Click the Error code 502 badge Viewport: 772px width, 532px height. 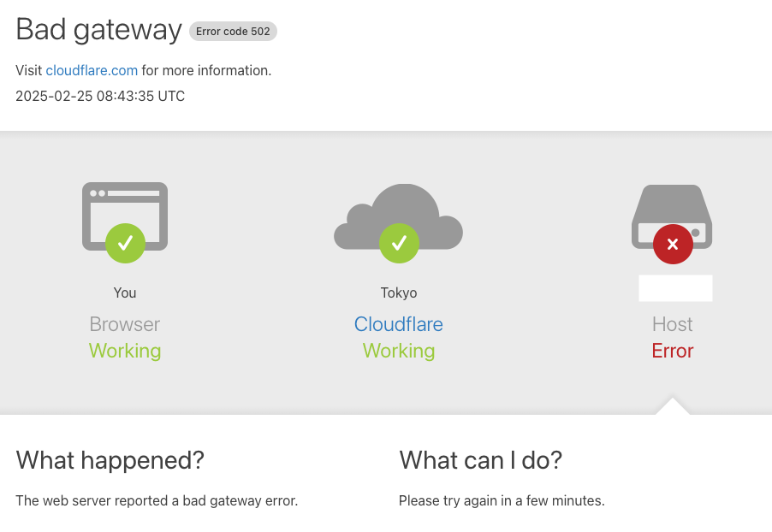pyautogui.click(x=233, y=32)
